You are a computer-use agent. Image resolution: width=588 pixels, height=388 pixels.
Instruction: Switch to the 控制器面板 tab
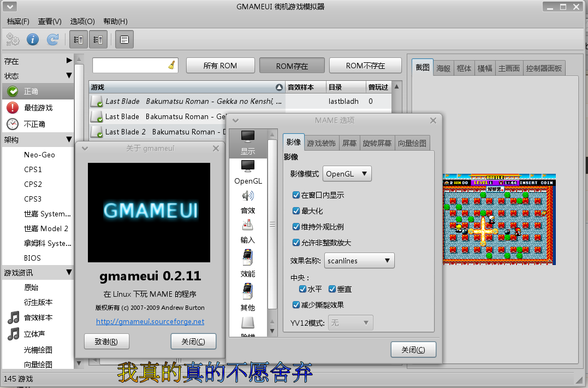coord(544,68)
